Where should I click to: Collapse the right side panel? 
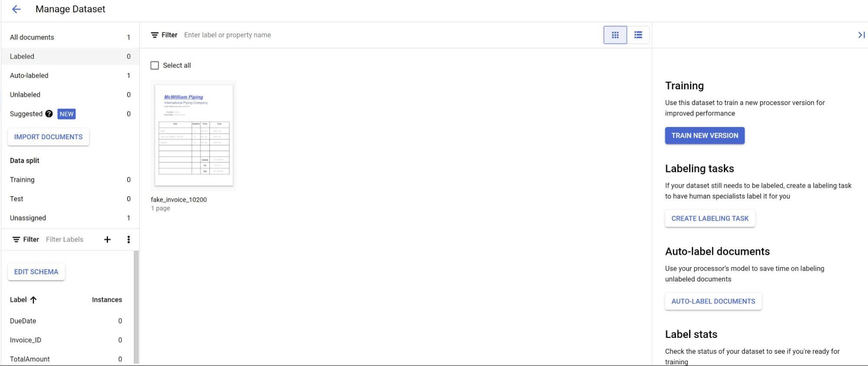click(861, 35)
